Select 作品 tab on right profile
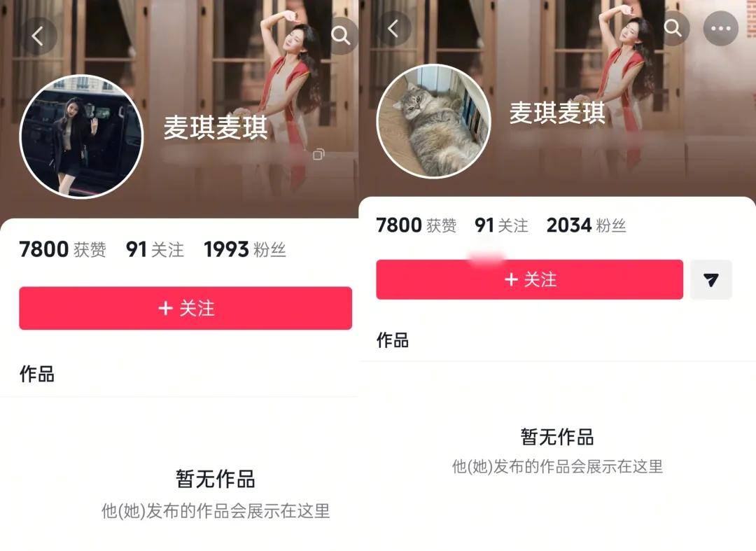756x551 pixels. tap(393, 340)
